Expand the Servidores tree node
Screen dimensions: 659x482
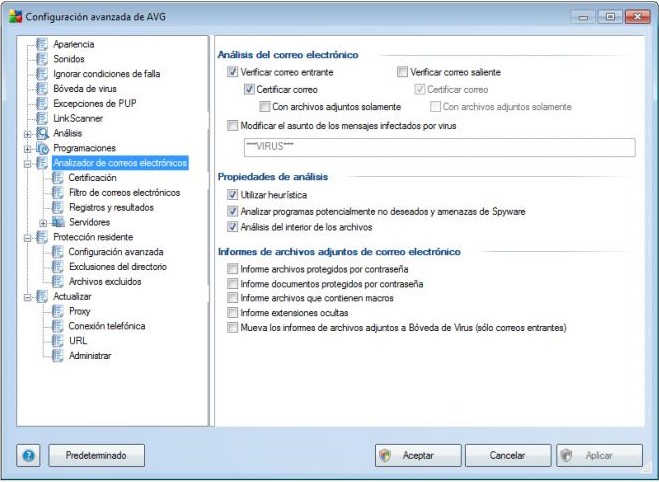point(43,223)
